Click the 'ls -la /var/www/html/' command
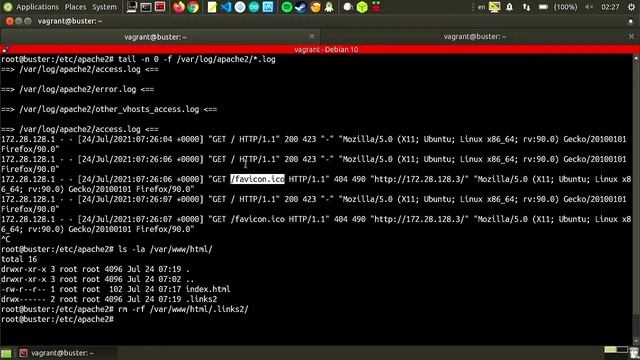The height and width of the screenshot is (360, 640). click(165, 249)
